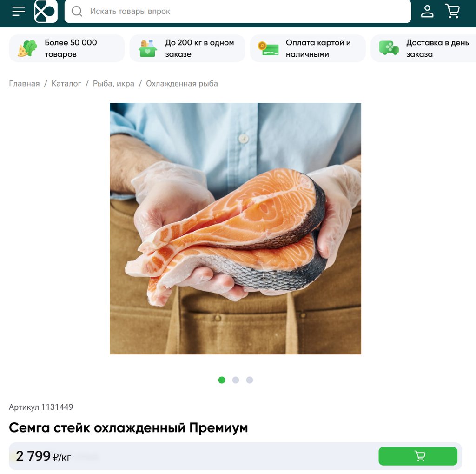The width and height of the screenshot is (476, 474).
Task: Click the cheese and broccoli products icon
Action: 27,48
